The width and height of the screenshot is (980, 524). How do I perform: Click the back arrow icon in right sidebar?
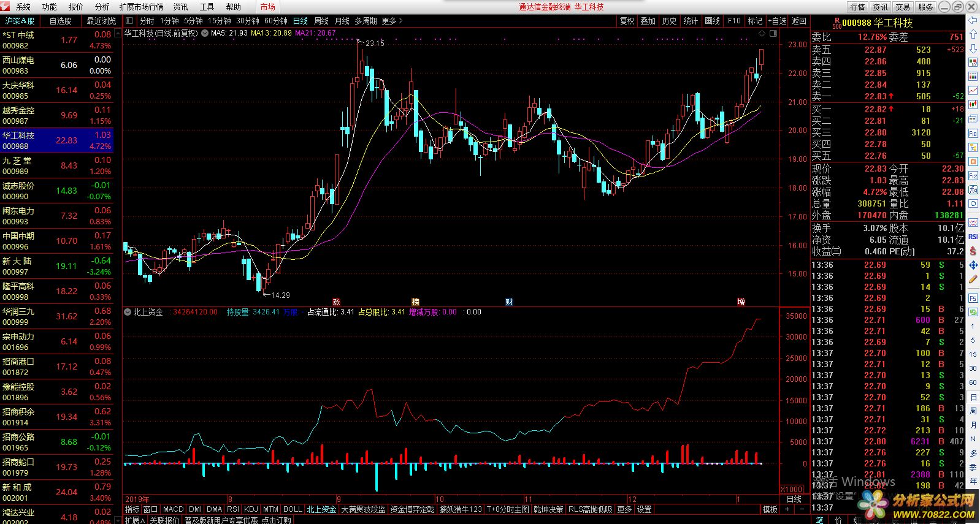[x=973, y=21]
